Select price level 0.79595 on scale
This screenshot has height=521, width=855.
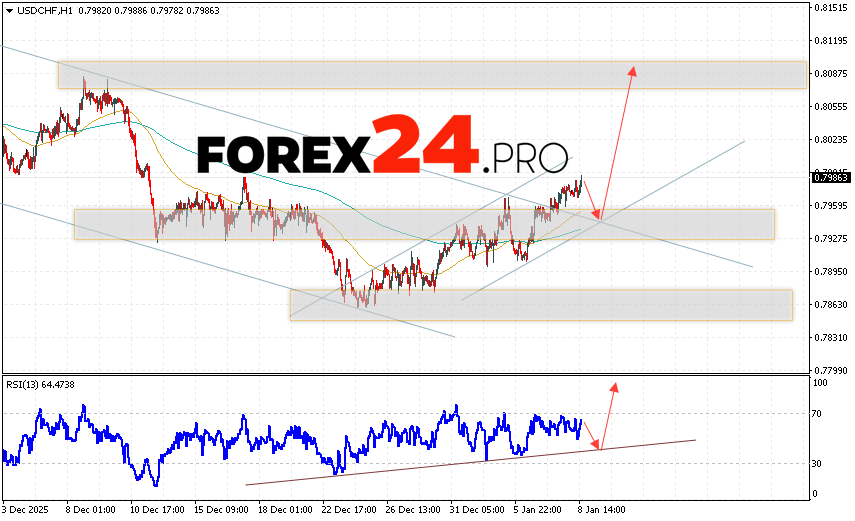coord(831,205)
